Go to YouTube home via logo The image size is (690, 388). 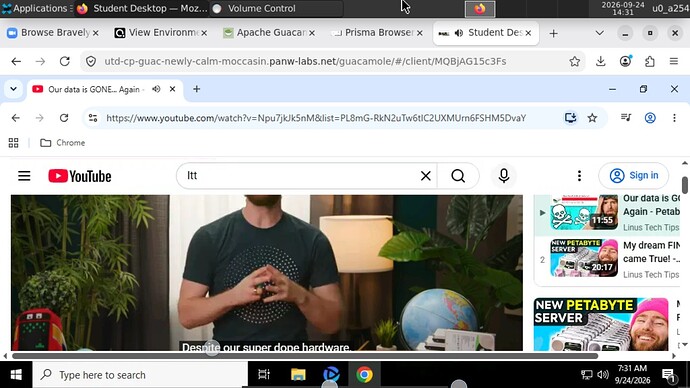tap(80, 176)
